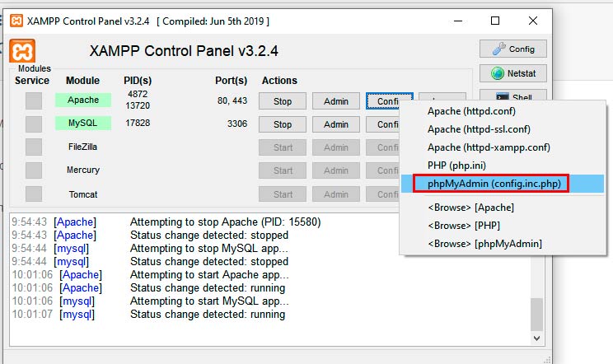Screen dimensions: 613x364
Task: Click the Tomcat Config button
Action: point(383,194)
